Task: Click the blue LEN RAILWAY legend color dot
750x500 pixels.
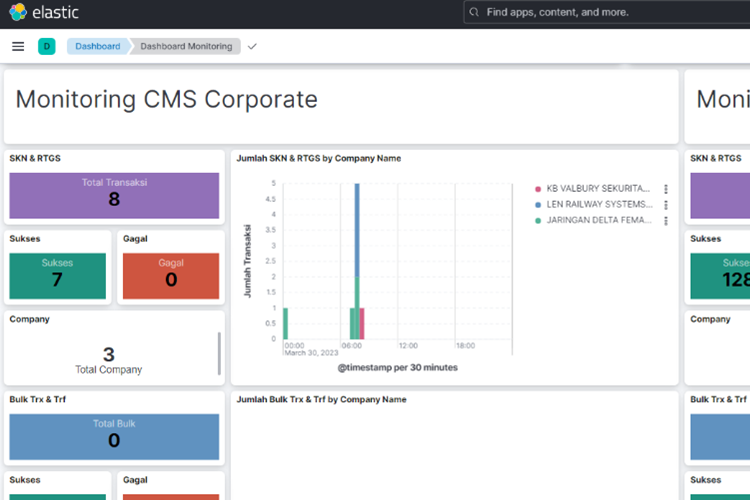Action: 538,204
